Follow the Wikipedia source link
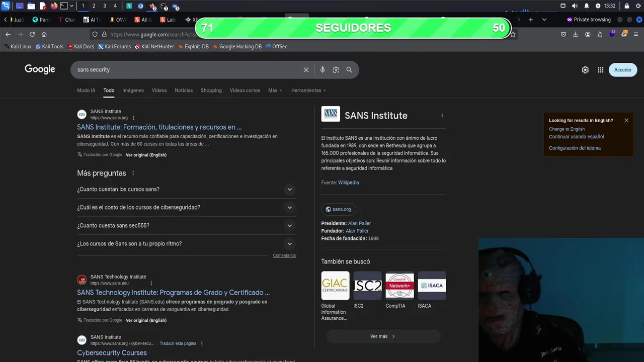Screen dimensions: 644x362 coord(348,183)
